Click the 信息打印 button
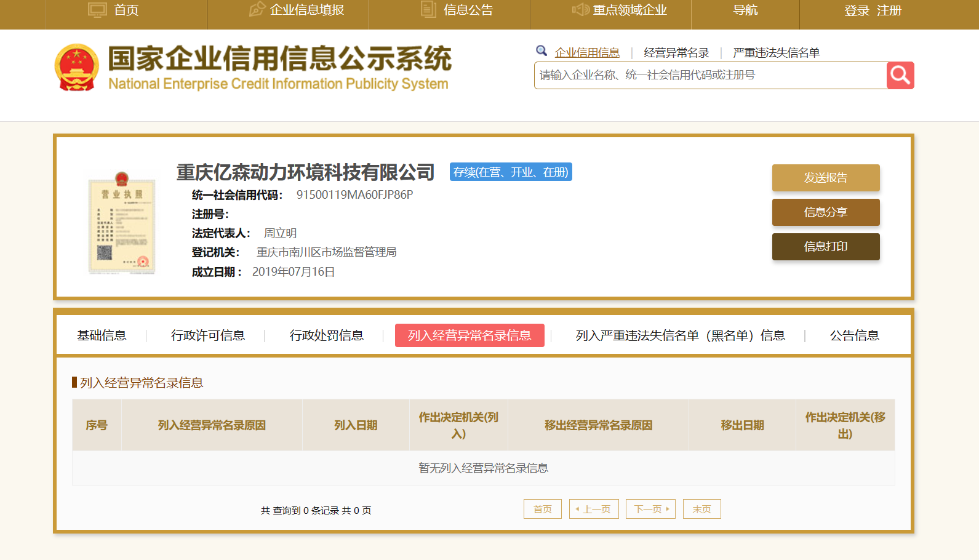Viewport: 979px width, 560px height. pyautogui.click(x=826, y=247)
